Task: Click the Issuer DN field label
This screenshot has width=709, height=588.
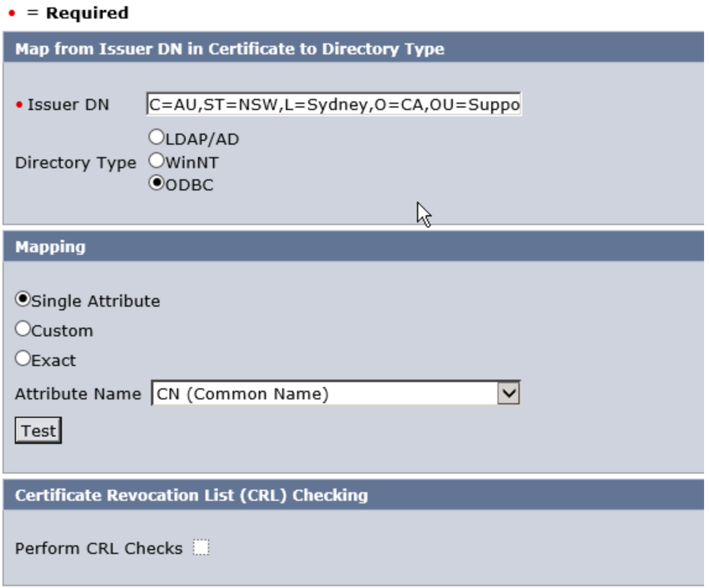Action: [x=68, y=105]
